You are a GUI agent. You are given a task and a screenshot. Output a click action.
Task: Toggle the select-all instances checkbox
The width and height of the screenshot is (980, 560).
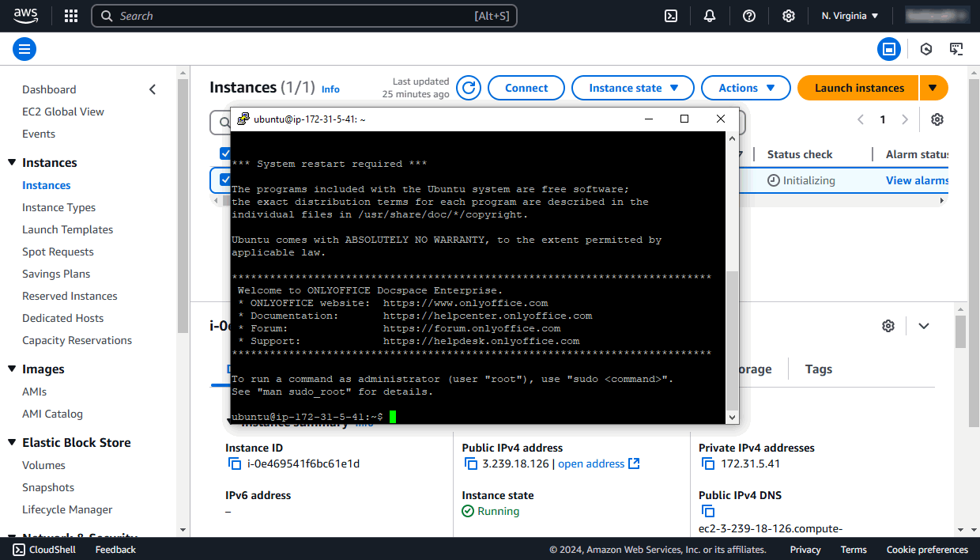227,153
